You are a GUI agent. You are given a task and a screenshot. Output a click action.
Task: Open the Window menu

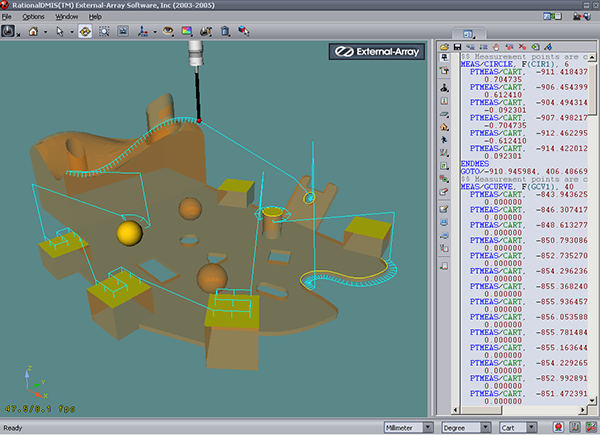tap(67, 17)
